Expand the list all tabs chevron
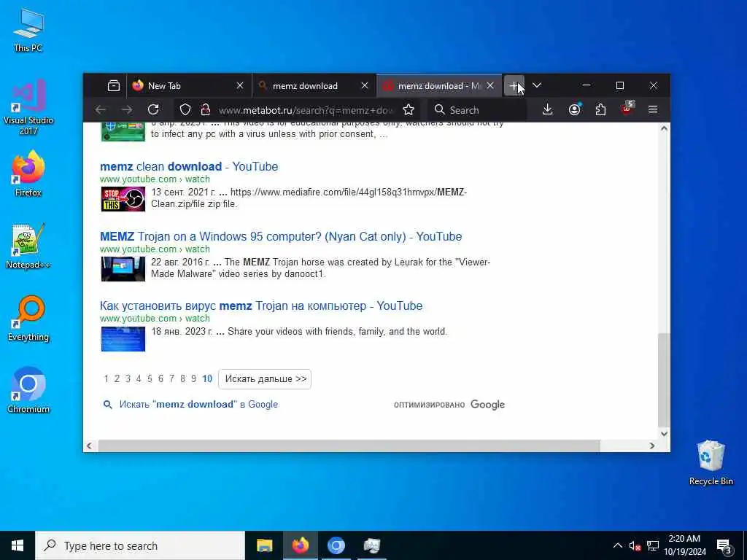Image resolution: width=747 pixels, height=560 pixels. pyautogui.click(x=537, y=85)
